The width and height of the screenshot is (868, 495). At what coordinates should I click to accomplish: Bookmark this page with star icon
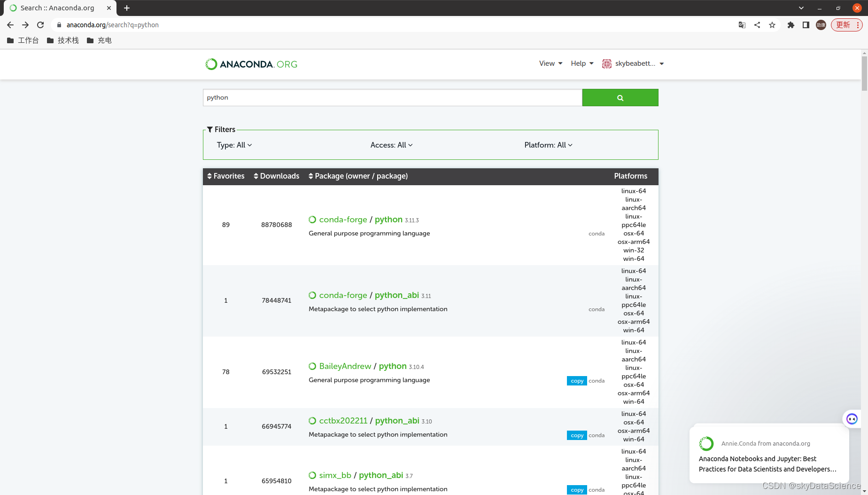pos(772,25)
